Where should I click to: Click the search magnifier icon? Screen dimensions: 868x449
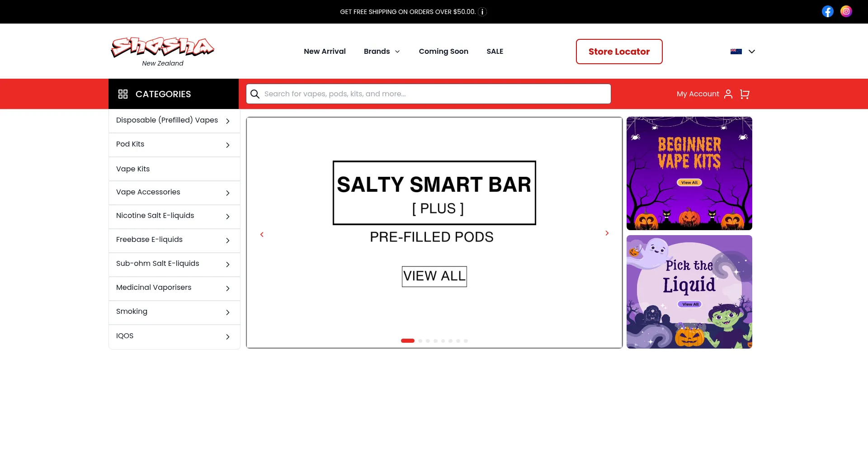point(255,94)
